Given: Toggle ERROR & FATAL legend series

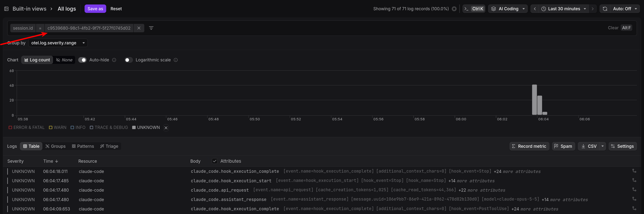Looking at the screenshot, I should pos(27,127).
